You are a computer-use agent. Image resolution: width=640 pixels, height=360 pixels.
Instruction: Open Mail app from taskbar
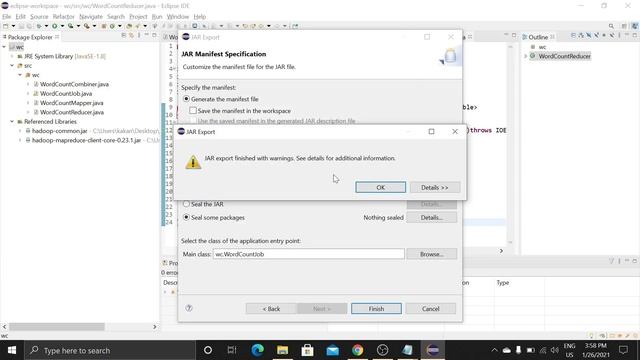tap(333, 350)
